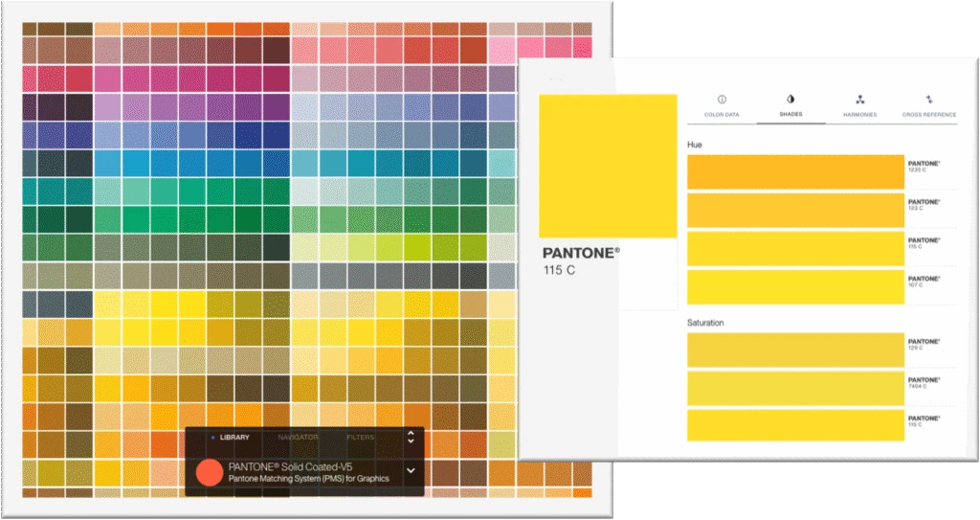Select the Pantone 129 C saturation swatch
980x520 pixels.
click(x=795, y=349)
